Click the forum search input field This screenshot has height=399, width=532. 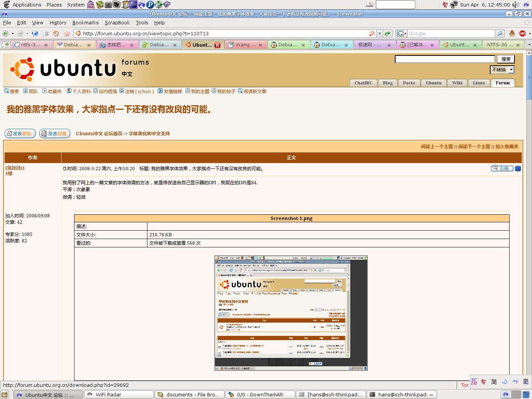click(x=445, y=59)
